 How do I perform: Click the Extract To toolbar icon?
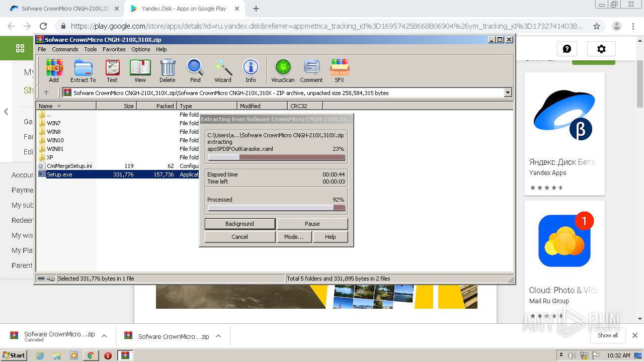(83, 70)
